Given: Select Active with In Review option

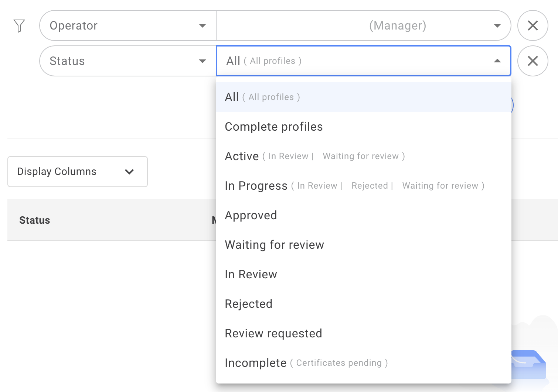Looking at the screenshot, I should tap(242, 156).
